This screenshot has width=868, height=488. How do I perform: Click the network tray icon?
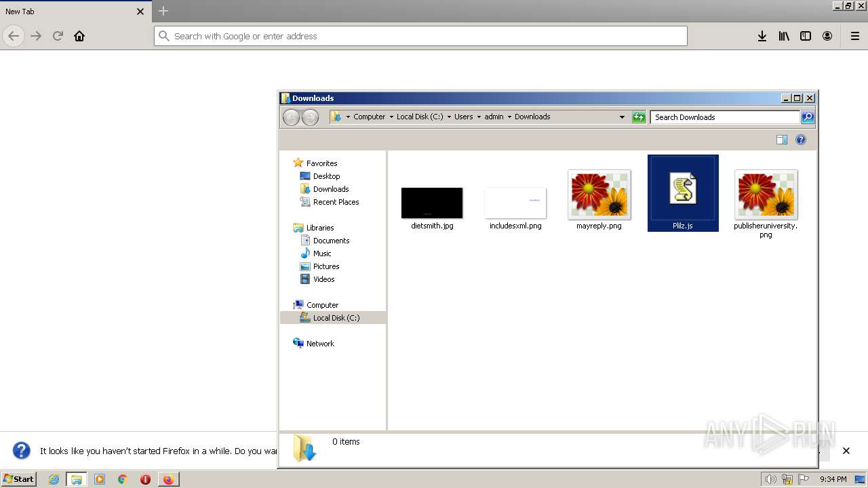(787, 479)
